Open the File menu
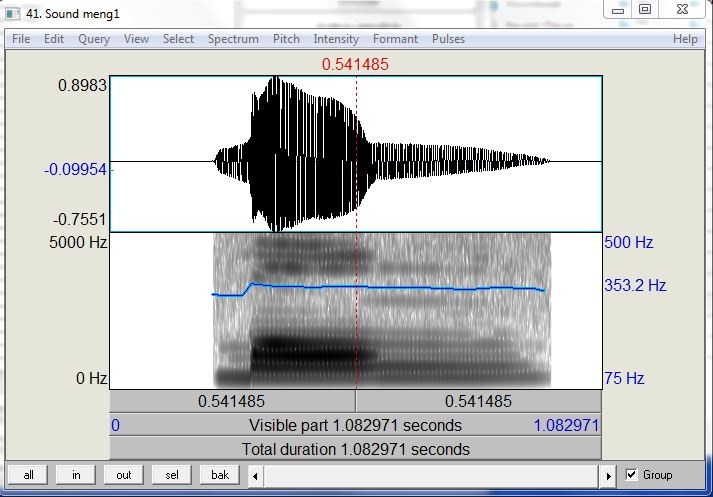 [21, 39]
